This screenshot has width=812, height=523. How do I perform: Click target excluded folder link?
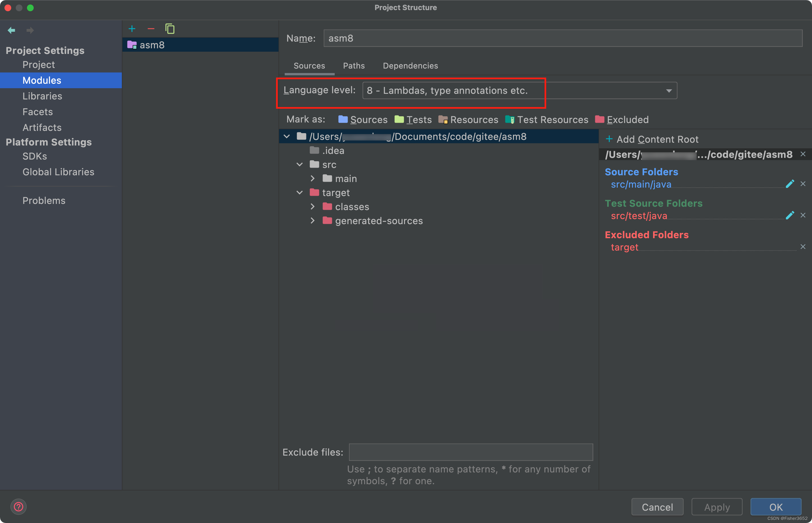click(x=624, y=247)
